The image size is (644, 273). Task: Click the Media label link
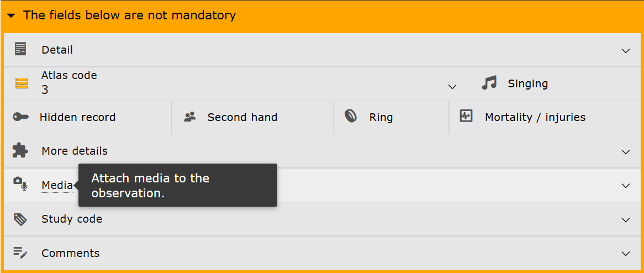[57, 185]
